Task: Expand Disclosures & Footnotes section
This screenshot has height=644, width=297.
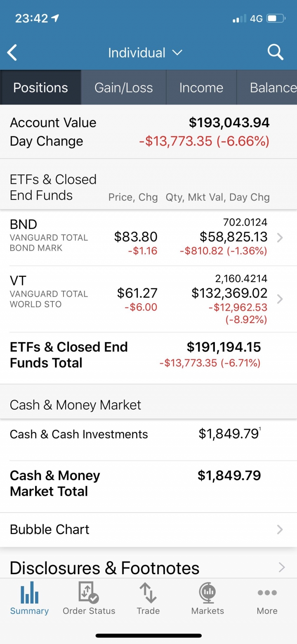Action: pos(148,567)
